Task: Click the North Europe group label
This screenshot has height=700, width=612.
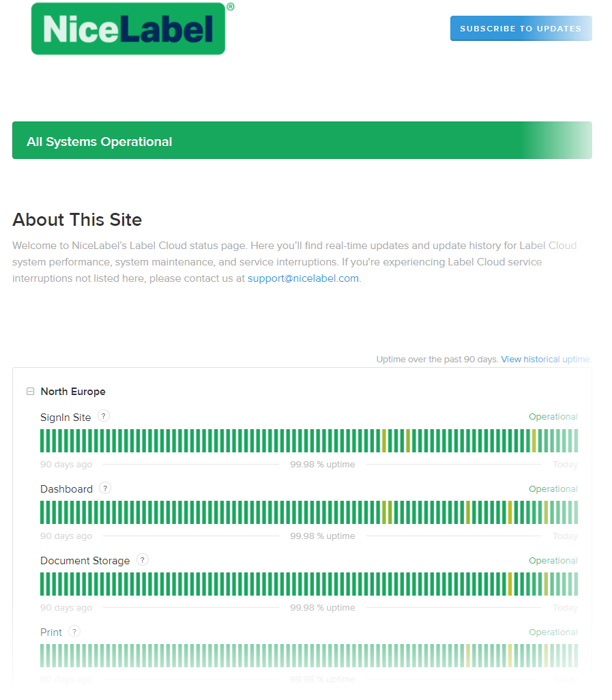Action: click(x=73, y=392)
